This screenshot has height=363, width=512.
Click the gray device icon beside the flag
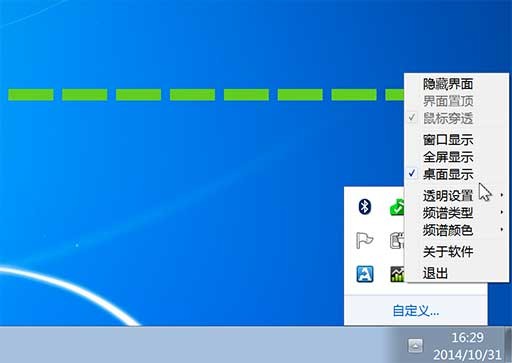coord(397,241)
